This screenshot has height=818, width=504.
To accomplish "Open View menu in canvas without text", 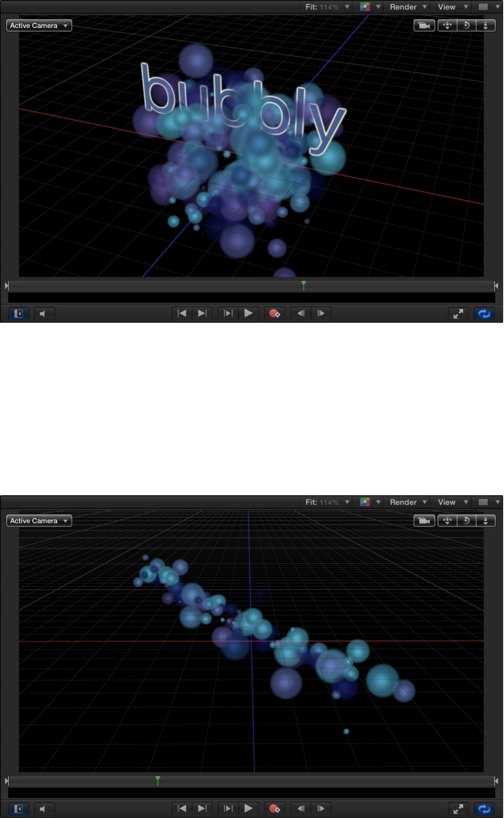I will click(x=453, y=502).
